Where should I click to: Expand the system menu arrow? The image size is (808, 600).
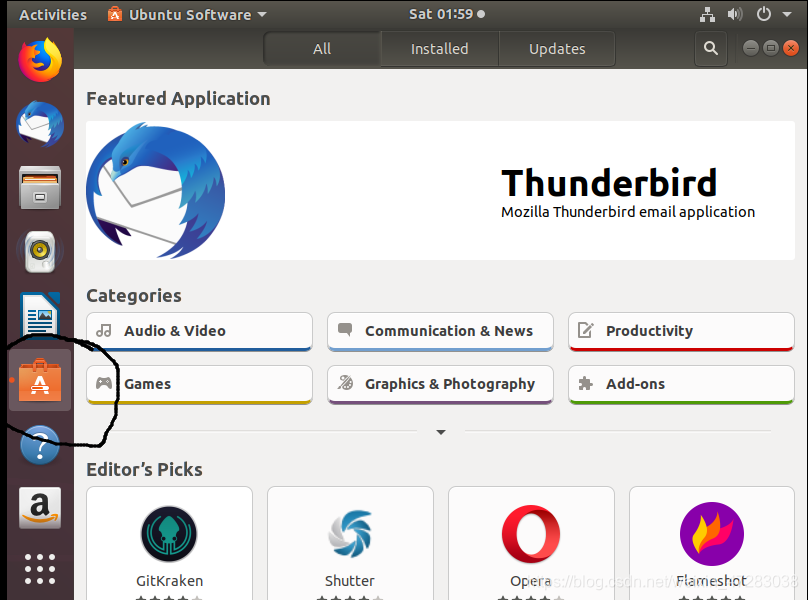787,14
